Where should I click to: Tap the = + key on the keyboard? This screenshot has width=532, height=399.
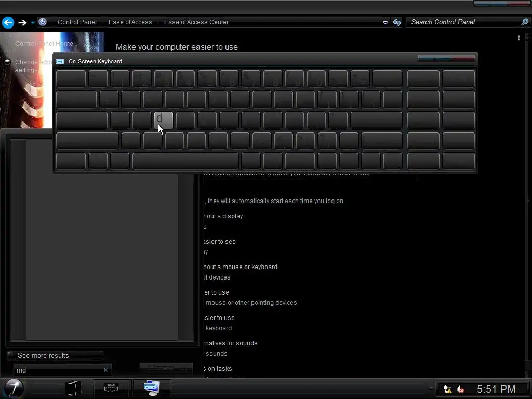pyautogui.click(x=360, y=79)
